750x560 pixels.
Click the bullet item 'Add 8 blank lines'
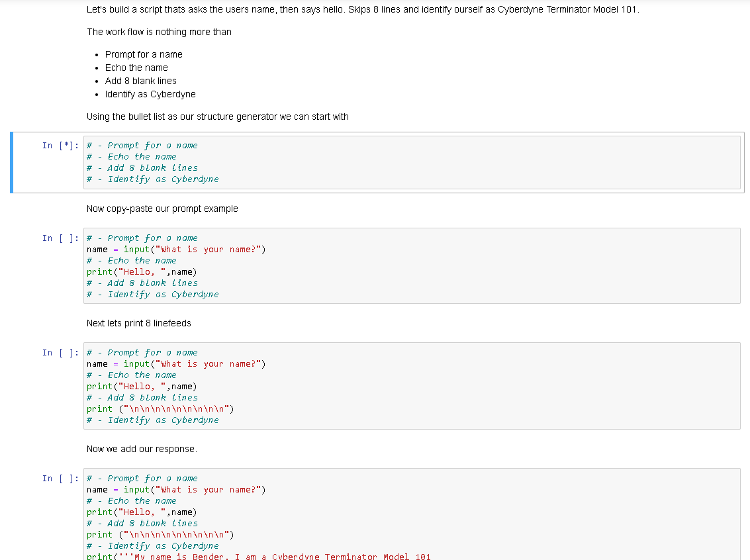coord(140,81)
